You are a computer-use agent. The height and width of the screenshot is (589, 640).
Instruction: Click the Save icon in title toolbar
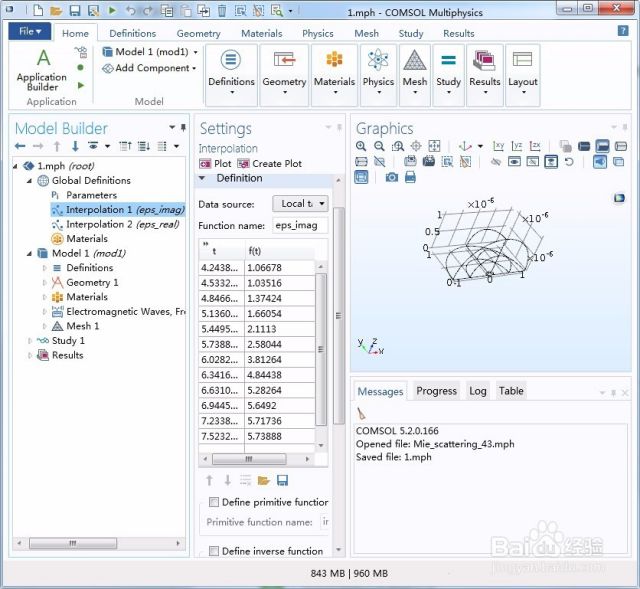[75, 10]
